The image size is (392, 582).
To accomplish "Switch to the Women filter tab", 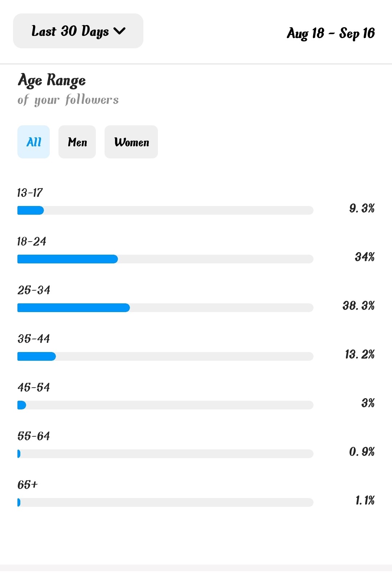I will (131, 142).
